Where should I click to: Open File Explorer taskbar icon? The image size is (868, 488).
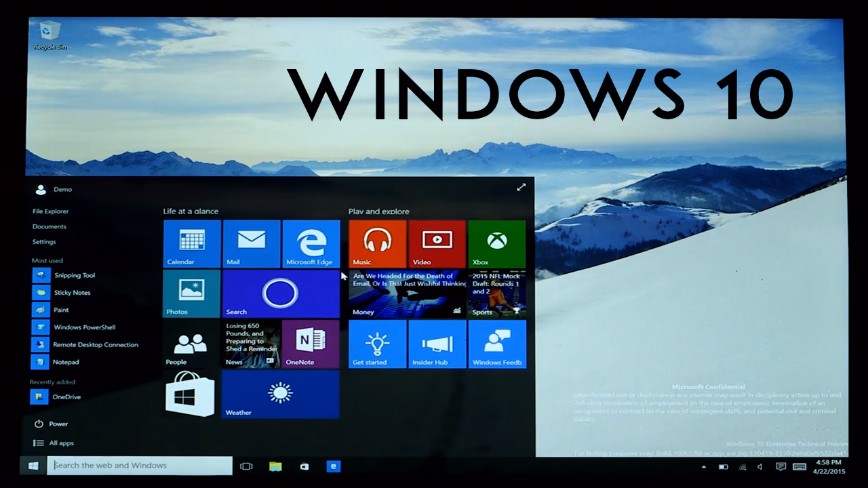click(x=275, y=466)
